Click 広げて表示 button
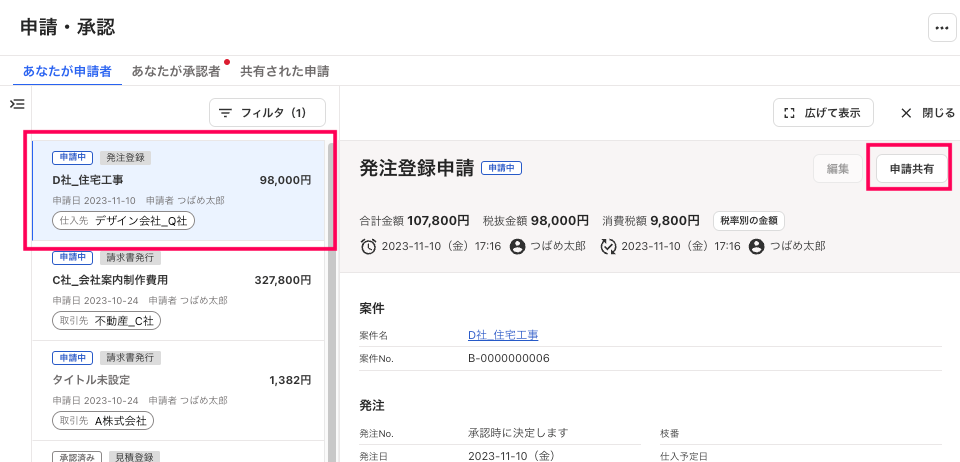The width and height of the screenshot is (960, 462). coord(823,113)
